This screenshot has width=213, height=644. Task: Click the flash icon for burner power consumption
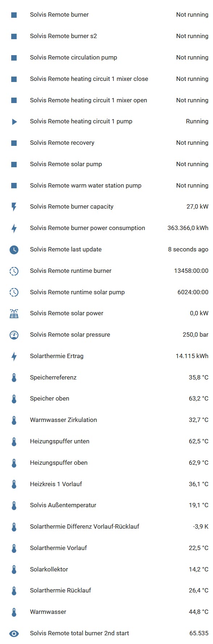(14, 228)
